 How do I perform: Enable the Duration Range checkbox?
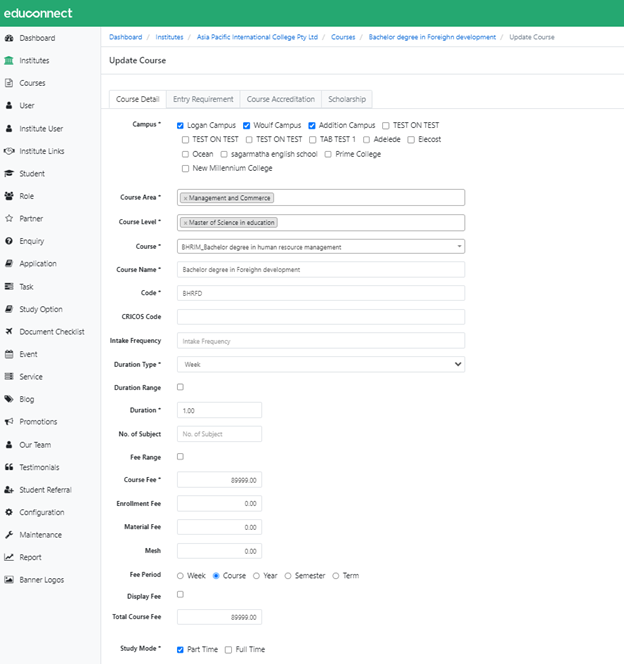[180, 387]
